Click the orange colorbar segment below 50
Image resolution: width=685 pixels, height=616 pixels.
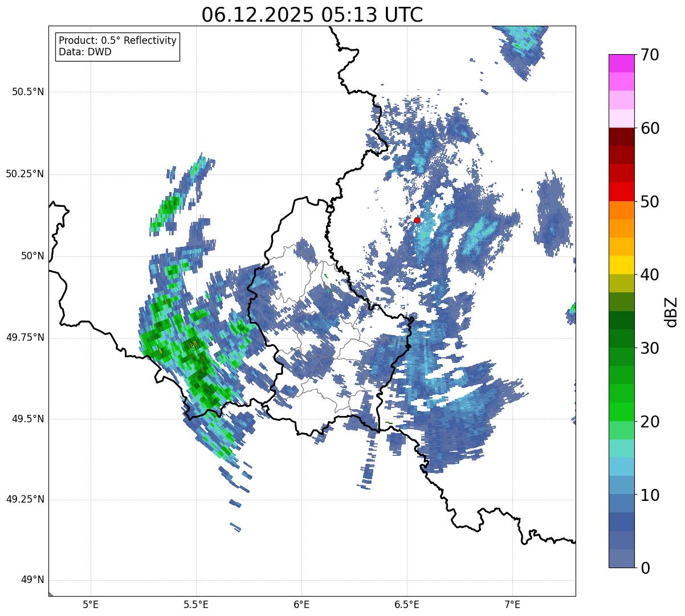click(x=622, y=210)
